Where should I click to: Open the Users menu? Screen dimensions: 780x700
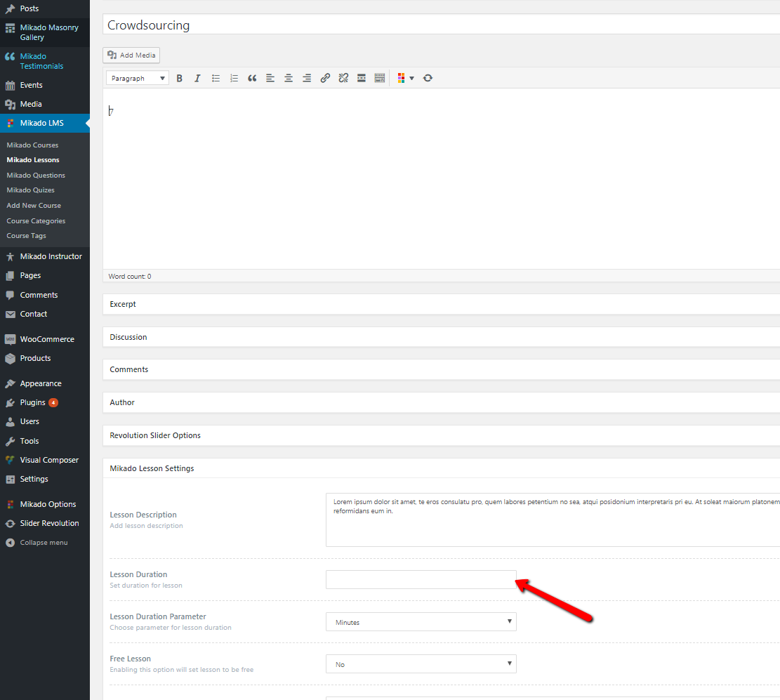pos(45,421)
